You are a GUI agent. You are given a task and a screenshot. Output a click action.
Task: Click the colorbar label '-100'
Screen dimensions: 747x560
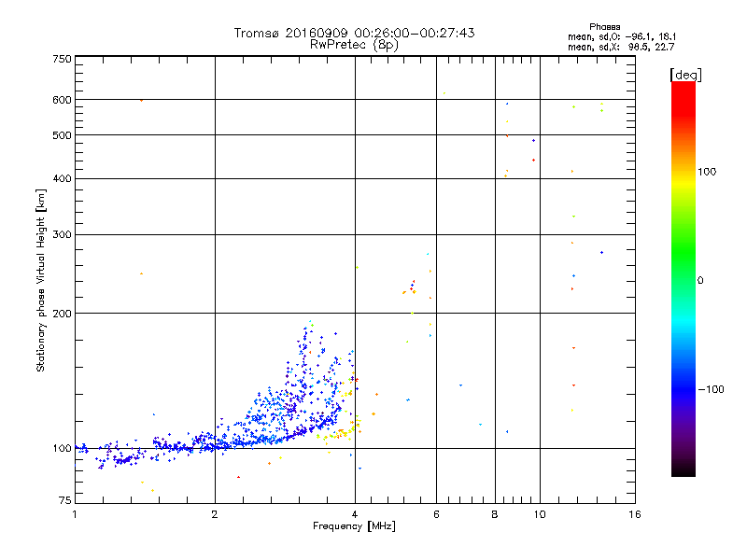(x=711, y=389)
